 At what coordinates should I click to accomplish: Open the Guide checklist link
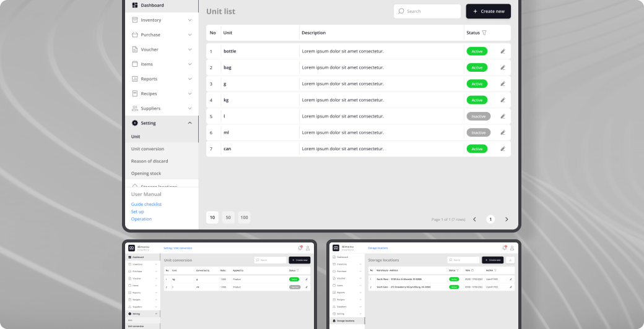pos(146,204)
